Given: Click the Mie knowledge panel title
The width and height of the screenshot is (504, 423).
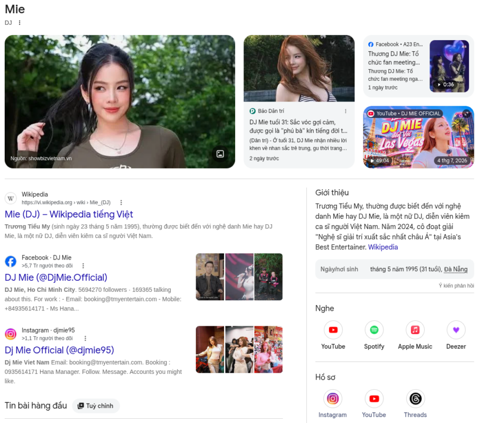Looking at the screenshot, I should 15,9.
